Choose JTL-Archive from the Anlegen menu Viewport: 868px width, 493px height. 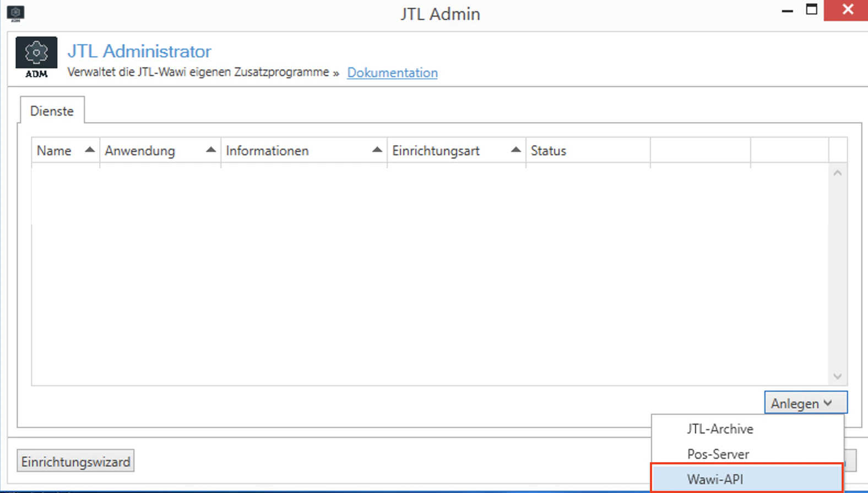tap(747, 429)
